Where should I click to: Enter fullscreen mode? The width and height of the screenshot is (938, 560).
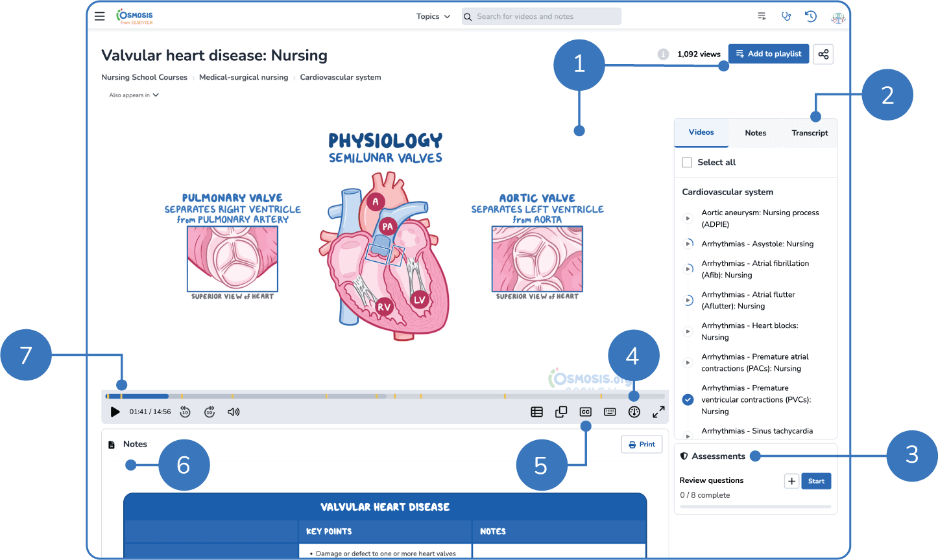658,412
